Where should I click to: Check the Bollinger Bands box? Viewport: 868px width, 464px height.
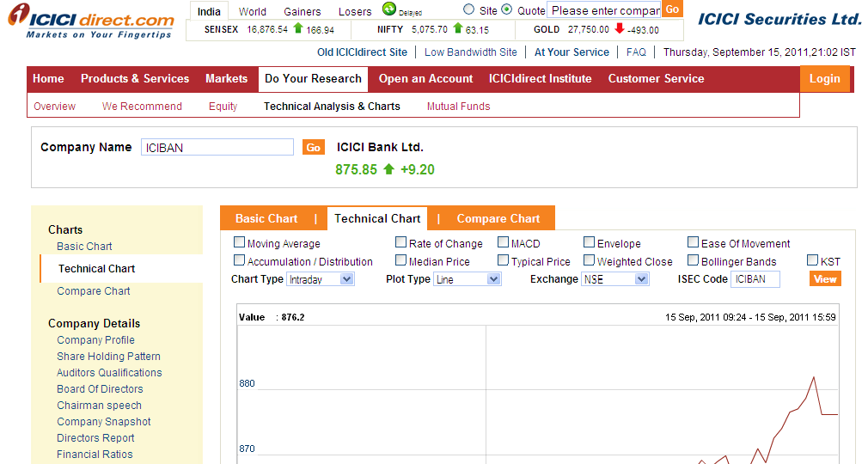(x=693, y=259)
